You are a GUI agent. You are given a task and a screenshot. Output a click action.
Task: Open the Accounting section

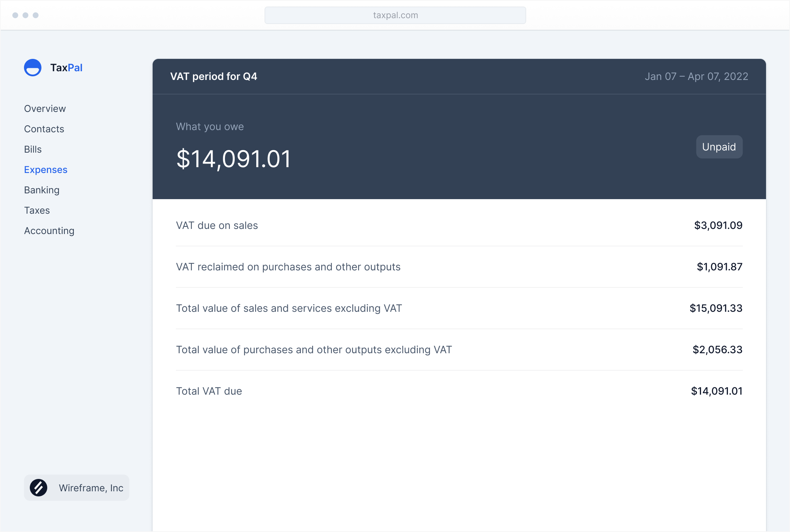(x=49, y=230)
